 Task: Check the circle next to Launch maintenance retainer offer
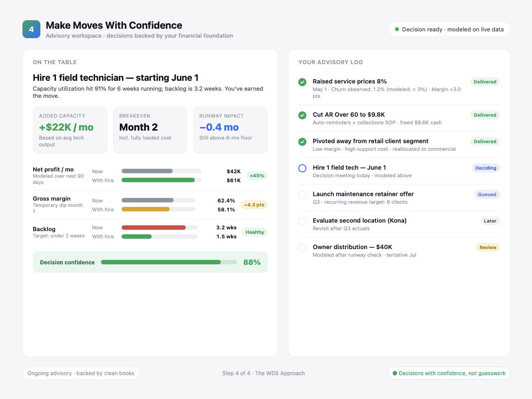tap(302, 194)
